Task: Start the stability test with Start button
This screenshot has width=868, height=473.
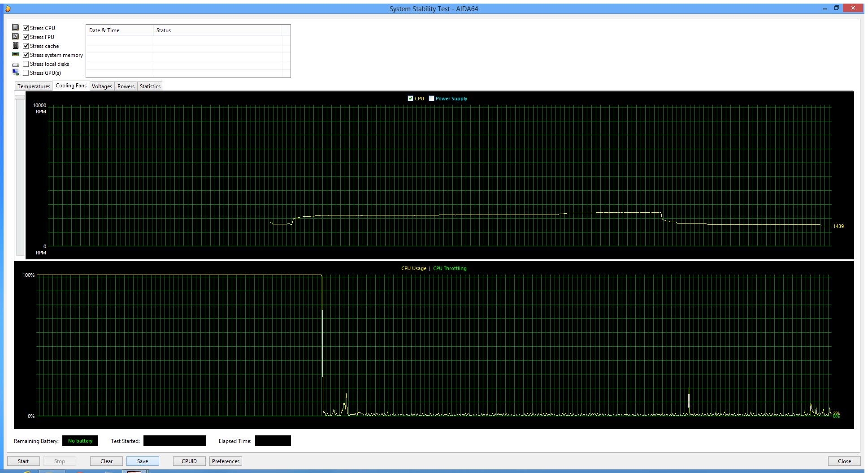Action: pyautogui.click(x=23, y=461)
